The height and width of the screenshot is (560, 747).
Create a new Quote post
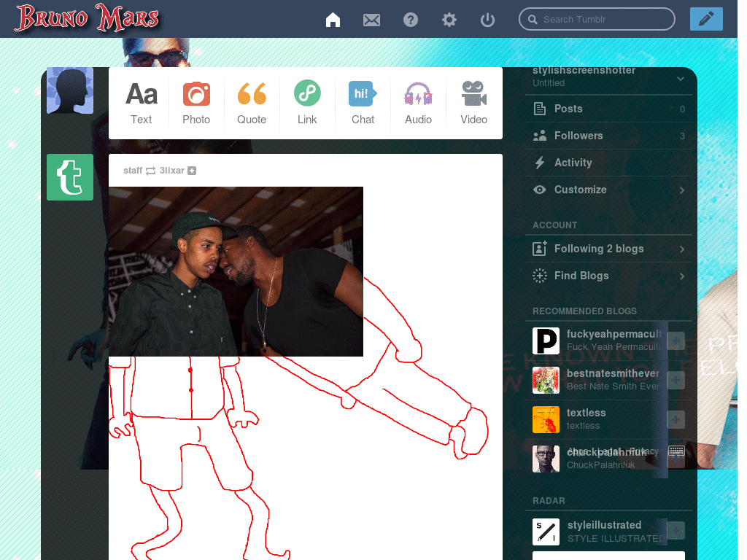252,103
